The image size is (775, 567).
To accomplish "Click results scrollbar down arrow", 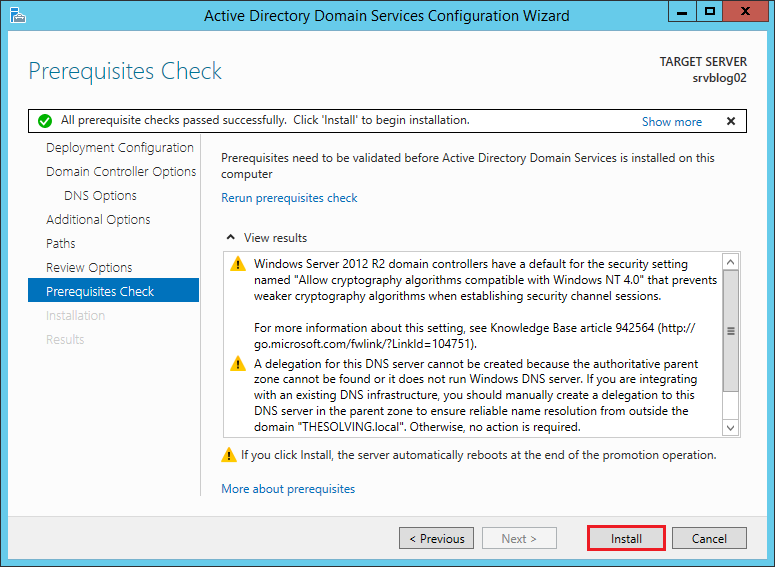I will click(731, 428).
